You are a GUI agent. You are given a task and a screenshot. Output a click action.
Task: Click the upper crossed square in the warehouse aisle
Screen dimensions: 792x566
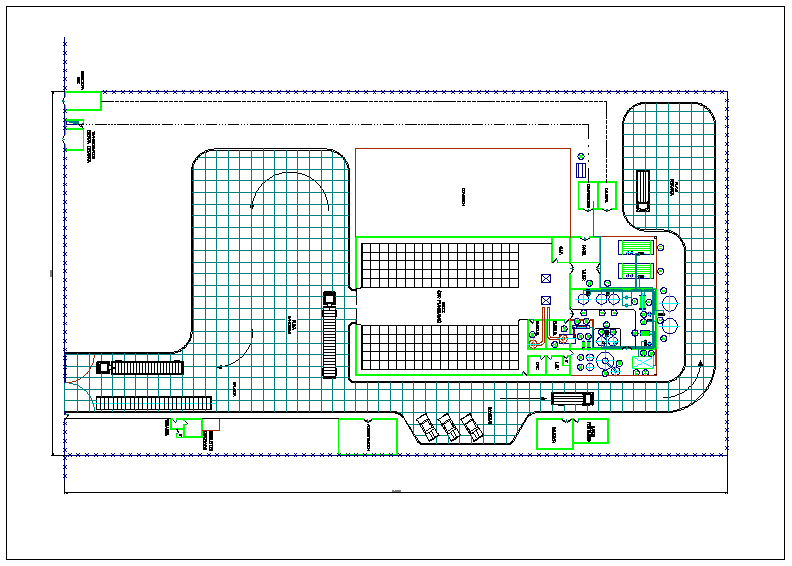coord(546,278)
